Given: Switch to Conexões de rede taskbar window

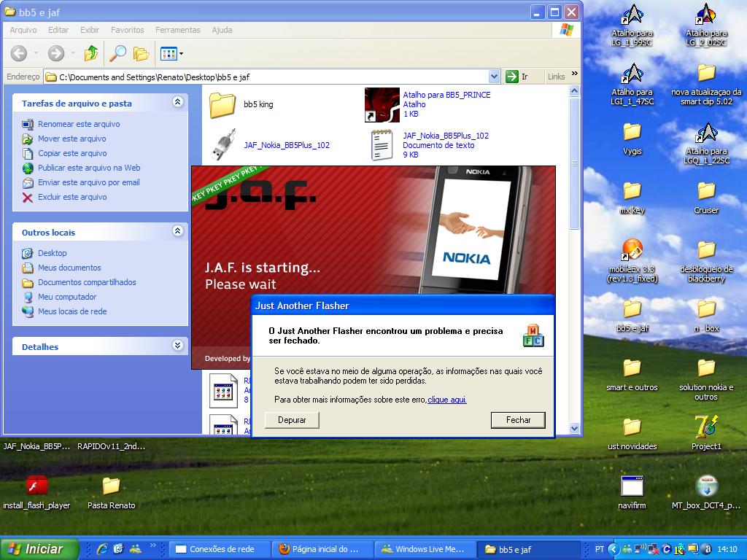Looking at the screenshot, I should [220, 549].
